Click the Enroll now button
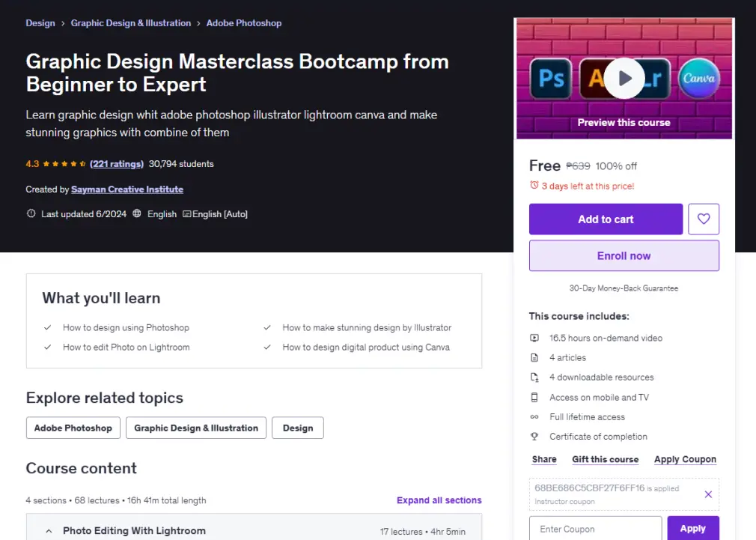The image size is (756, 540). pyautogui.click(x=624, y=255)
